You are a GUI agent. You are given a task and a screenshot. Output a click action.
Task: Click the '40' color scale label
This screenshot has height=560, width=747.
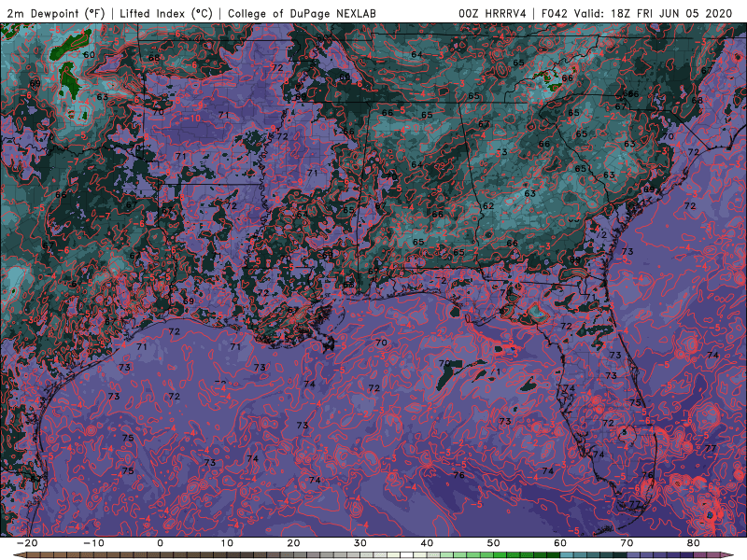pyautogui.click(x=427, y=543)
